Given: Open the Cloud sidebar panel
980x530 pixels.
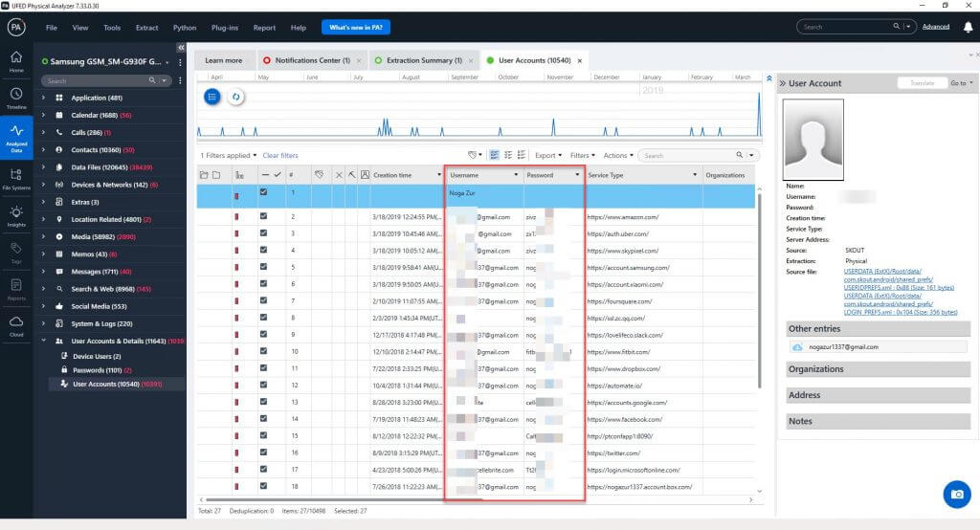Looking at the screenshot, I should 16,325.
